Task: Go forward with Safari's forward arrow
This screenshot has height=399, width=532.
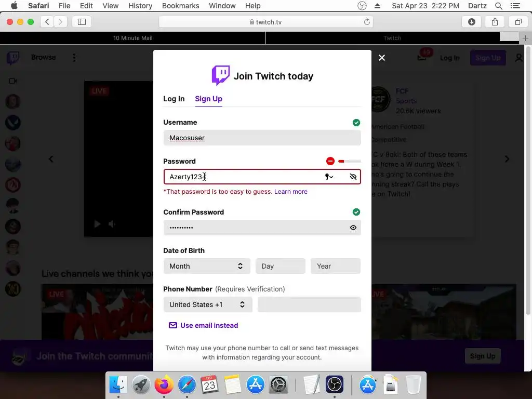Action: coord(60,22)
